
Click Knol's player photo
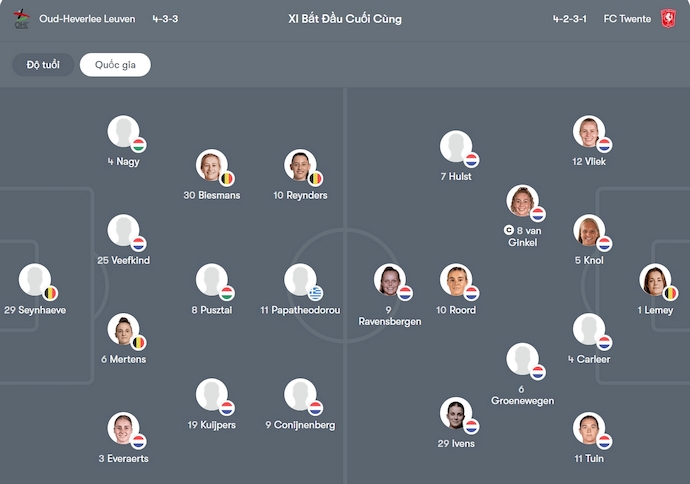589,230
